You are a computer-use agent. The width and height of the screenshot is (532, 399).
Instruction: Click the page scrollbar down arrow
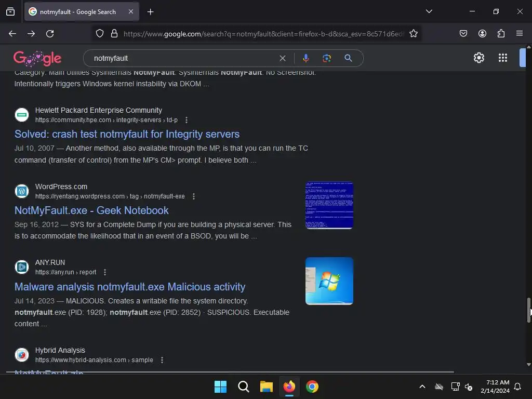pos(528,365)
